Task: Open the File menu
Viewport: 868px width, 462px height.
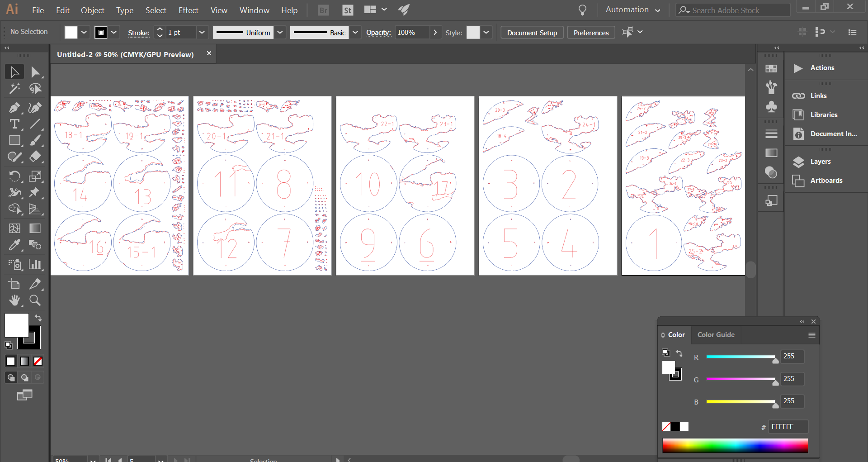Action: point(38,10)
